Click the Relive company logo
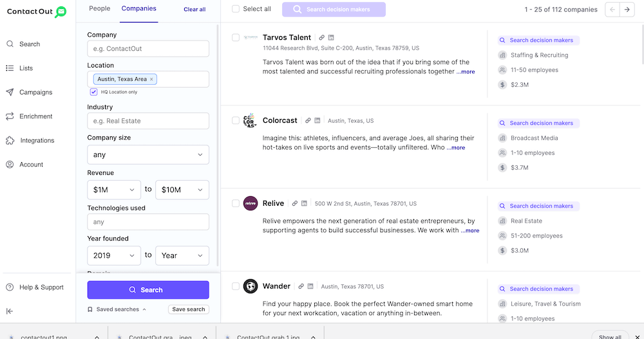The width and height of the screenshot is (644, 339). tap(251, 203)
